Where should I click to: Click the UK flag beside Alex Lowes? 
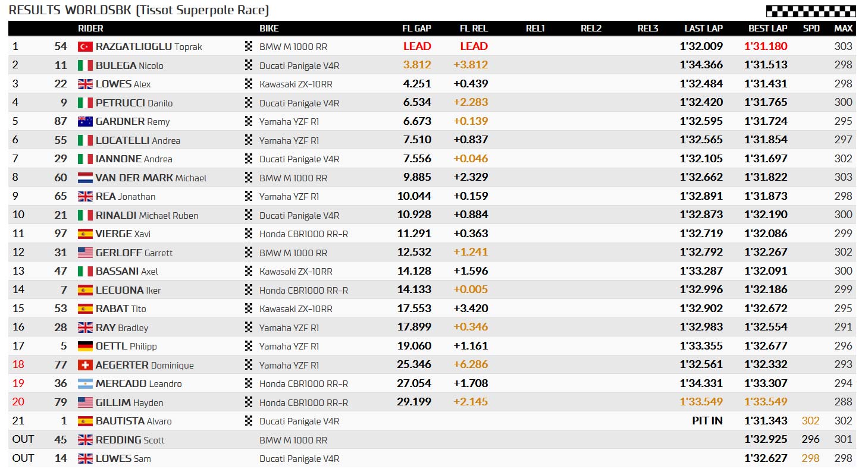(x=85, y=84)
